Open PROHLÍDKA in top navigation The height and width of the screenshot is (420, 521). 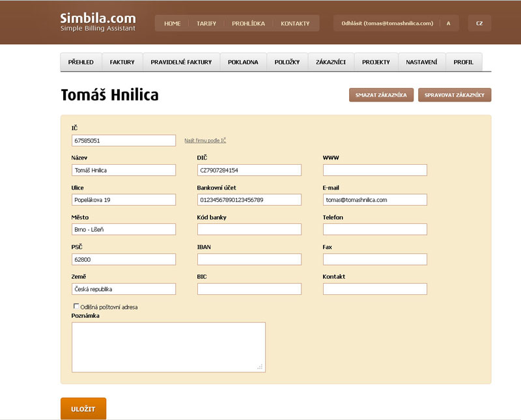tap(248, 23)
